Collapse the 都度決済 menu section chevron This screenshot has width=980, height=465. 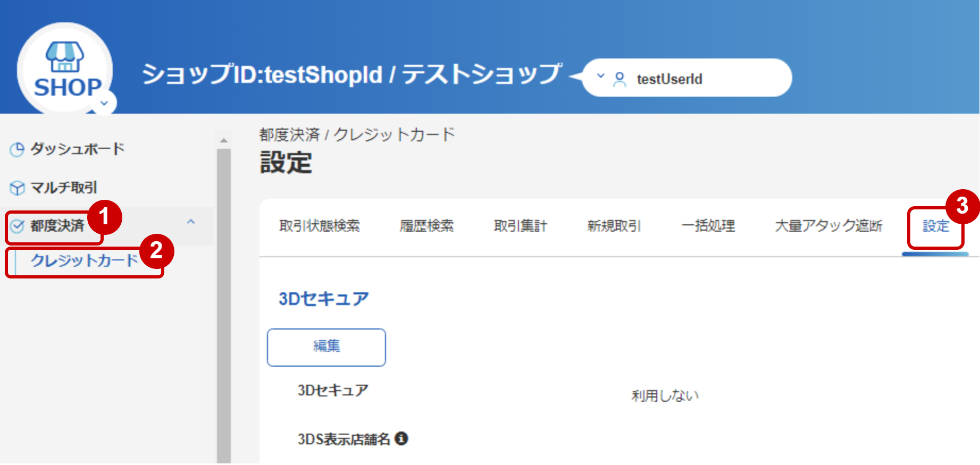191,222
